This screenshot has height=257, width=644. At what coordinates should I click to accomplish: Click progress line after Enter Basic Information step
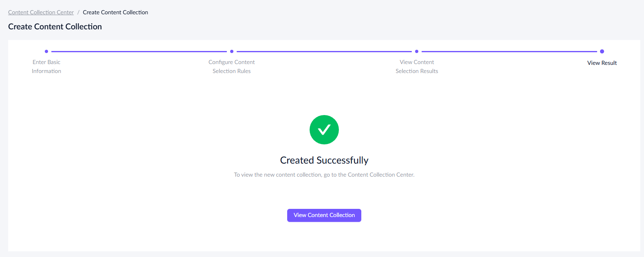[139, 51]
